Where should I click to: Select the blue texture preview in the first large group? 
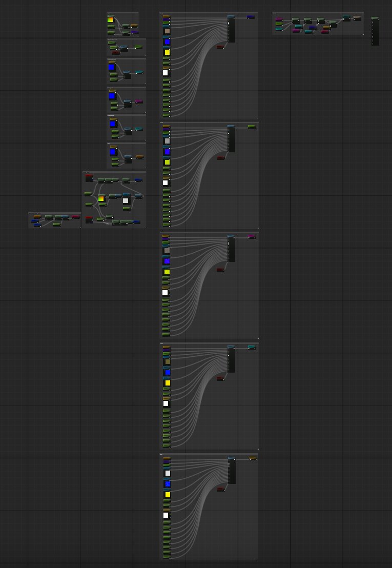coord(167,42)
